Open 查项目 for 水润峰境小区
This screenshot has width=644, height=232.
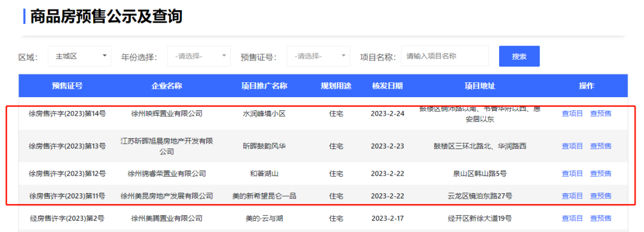point(572,113)
